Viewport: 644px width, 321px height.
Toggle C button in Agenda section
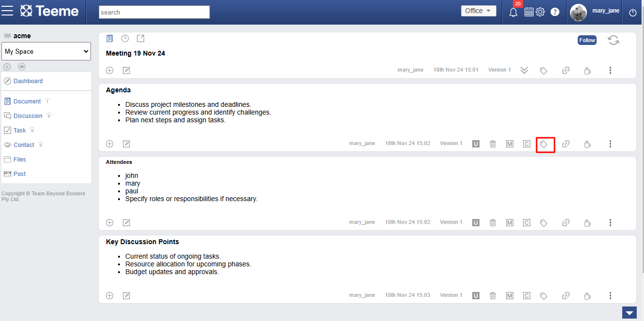coord(526,144)
